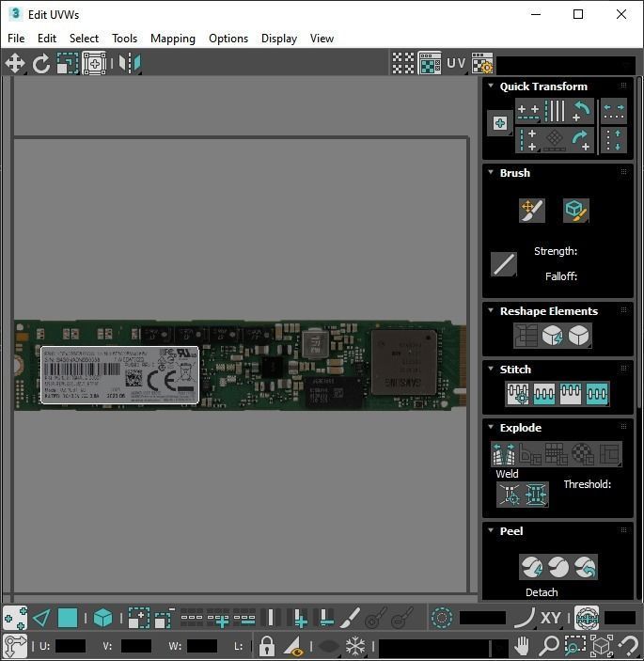This screenshot has height=661, width=644.
Task: Select the Rotate tool in the top toolbar
Action: click(41, 64)
